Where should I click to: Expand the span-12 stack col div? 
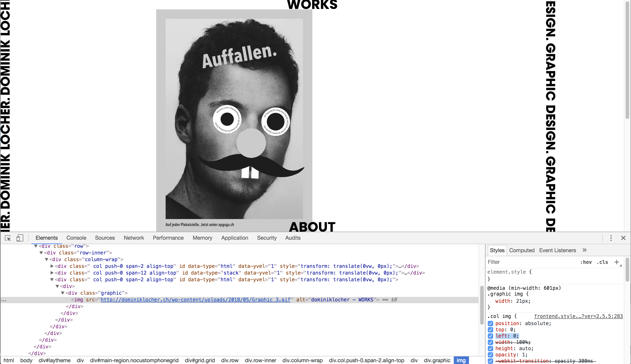click(x=52, y=273)
